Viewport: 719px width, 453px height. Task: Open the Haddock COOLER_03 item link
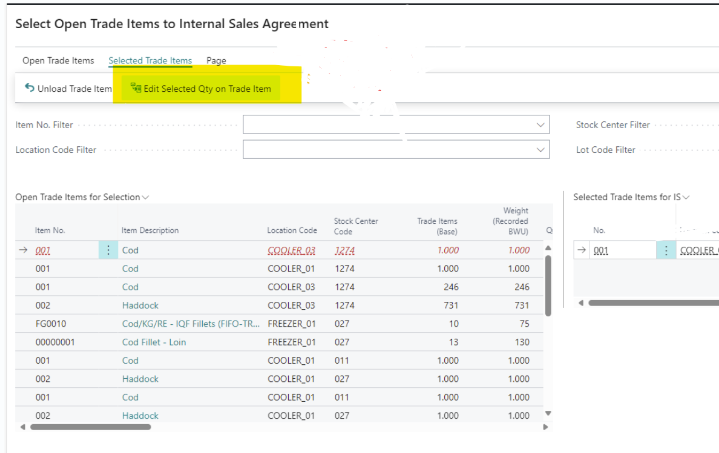click(140, 305)
